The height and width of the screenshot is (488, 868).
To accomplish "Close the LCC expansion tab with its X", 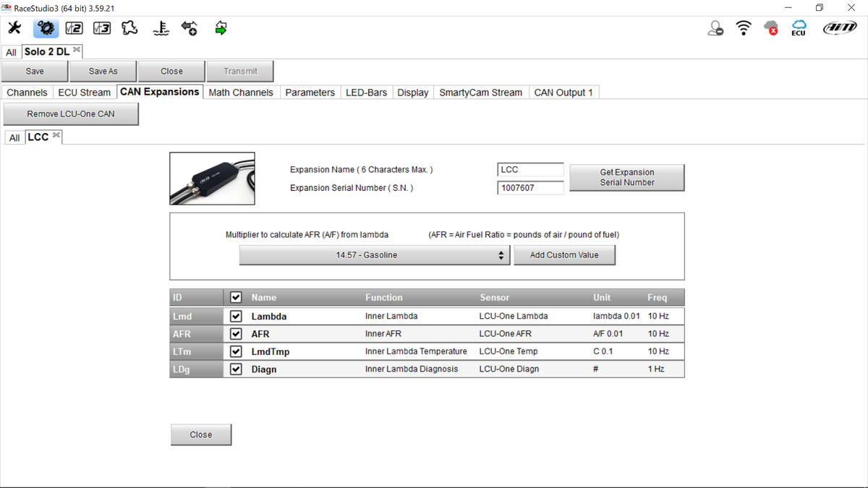I will point(56,135).
